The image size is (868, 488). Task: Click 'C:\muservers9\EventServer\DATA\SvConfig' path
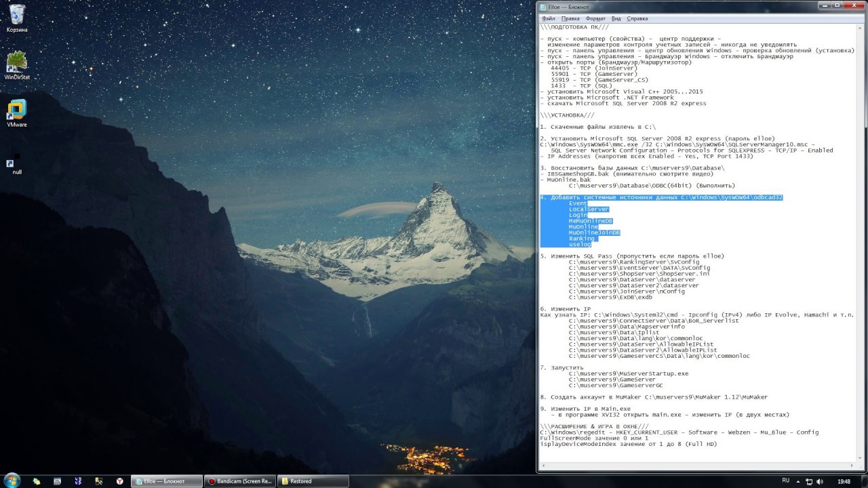(639, 268)
